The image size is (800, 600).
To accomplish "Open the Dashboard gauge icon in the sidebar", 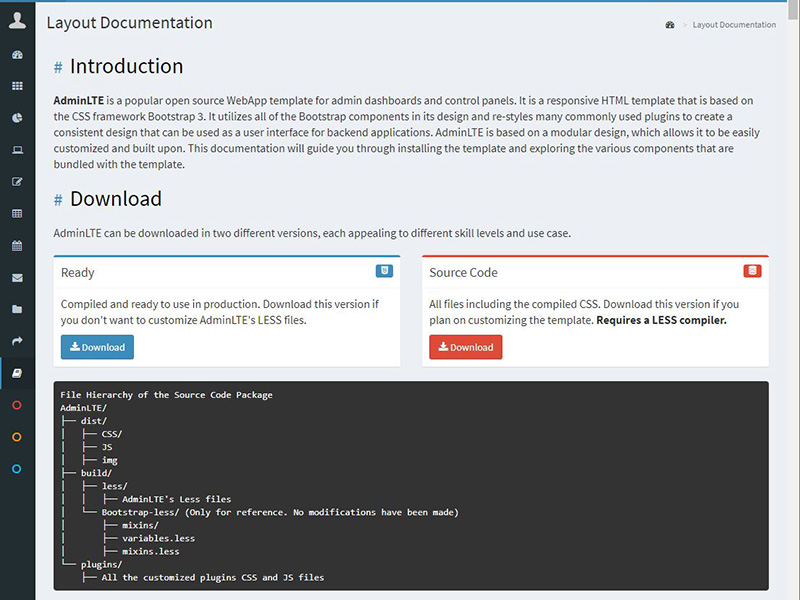I will 17,55.
